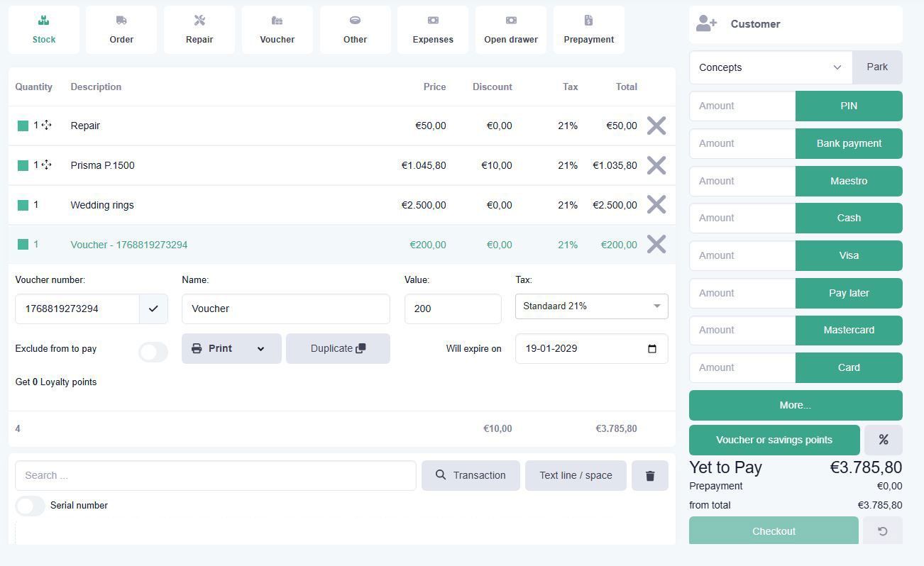Toggle the Serial number switch
Viewport: 924px width, 566px height.
tap(30, 506)
